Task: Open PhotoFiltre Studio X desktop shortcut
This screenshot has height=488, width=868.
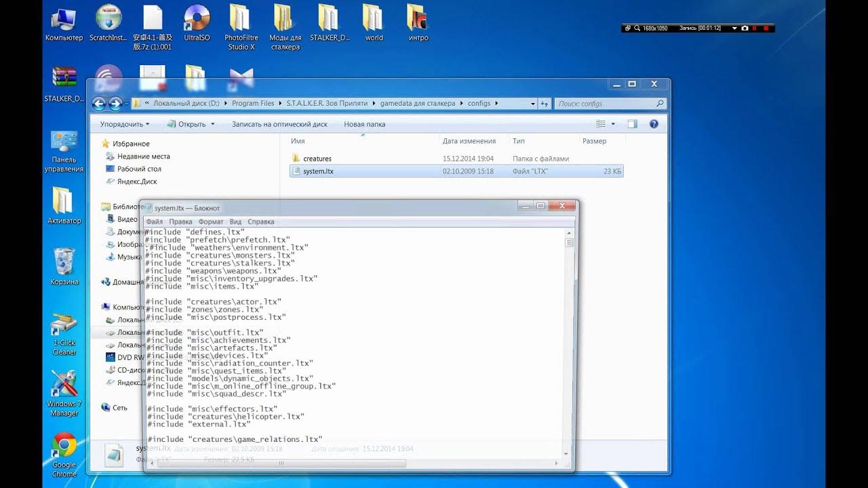Action: coord(241,27)
